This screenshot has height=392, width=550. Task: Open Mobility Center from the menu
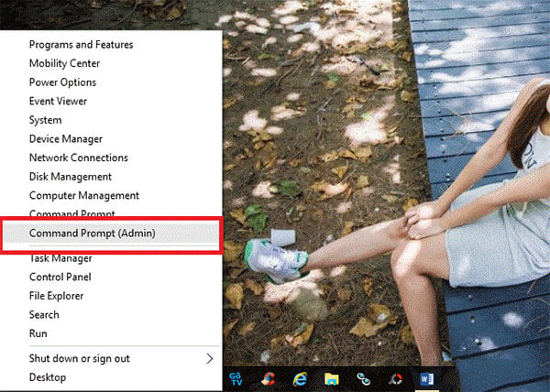[x=64, y=64]
